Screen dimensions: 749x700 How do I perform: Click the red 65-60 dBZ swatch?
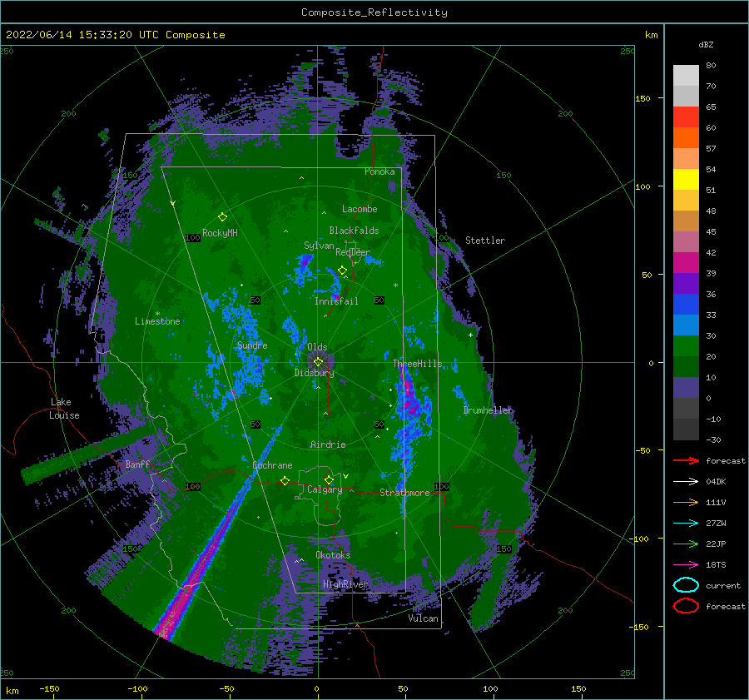click(x=686, y=117)
